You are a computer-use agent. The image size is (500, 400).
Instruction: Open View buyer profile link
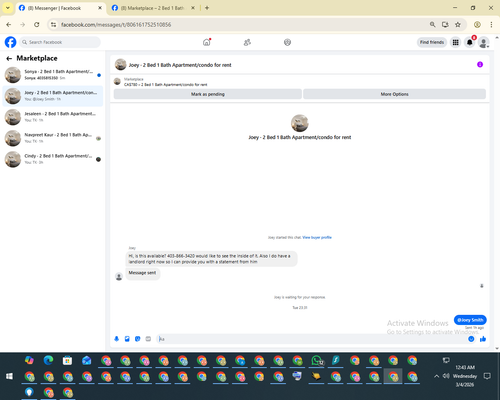coord(317,237)
